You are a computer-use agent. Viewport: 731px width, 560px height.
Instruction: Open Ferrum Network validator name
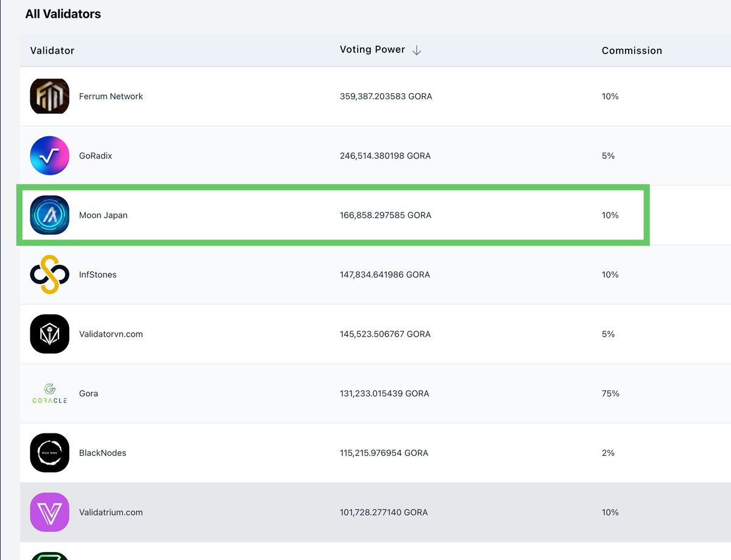tap(111, 96)
